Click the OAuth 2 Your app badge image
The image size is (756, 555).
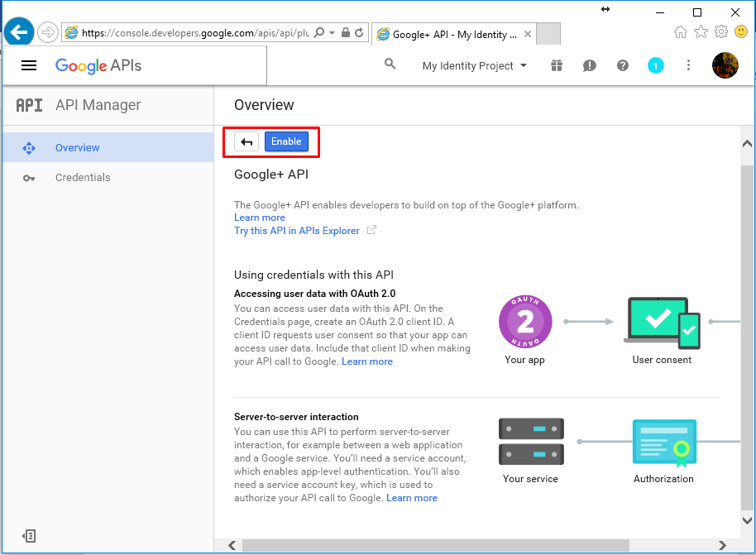pos(525,321)
